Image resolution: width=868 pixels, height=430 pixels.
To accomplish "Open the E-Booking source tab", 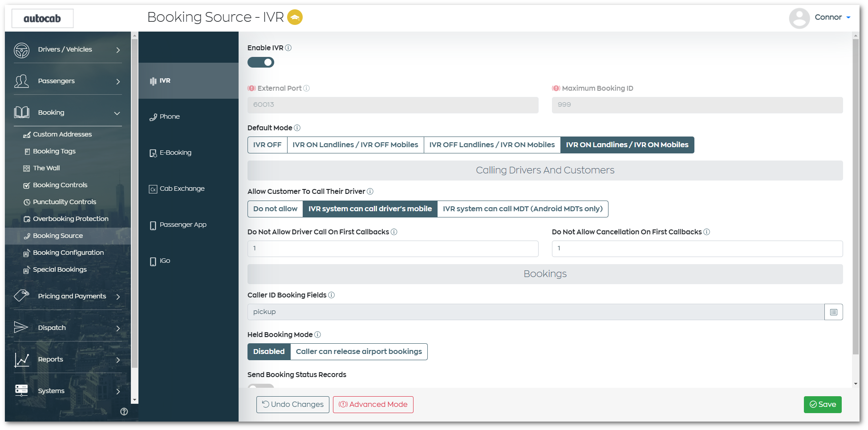I will 188,153.
